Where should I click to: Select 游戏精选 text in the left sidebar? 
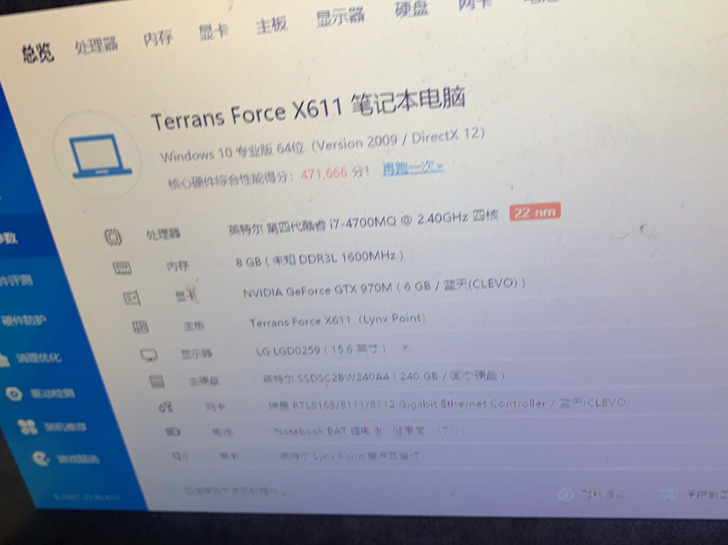tap(78, 460)
